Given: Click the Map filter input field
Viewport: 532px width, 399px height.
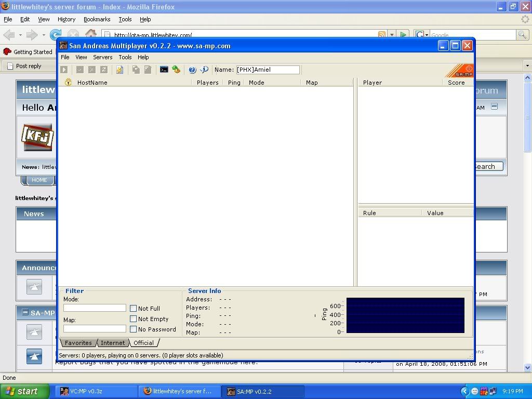Looking at the screenshot, I should point(95,328).
